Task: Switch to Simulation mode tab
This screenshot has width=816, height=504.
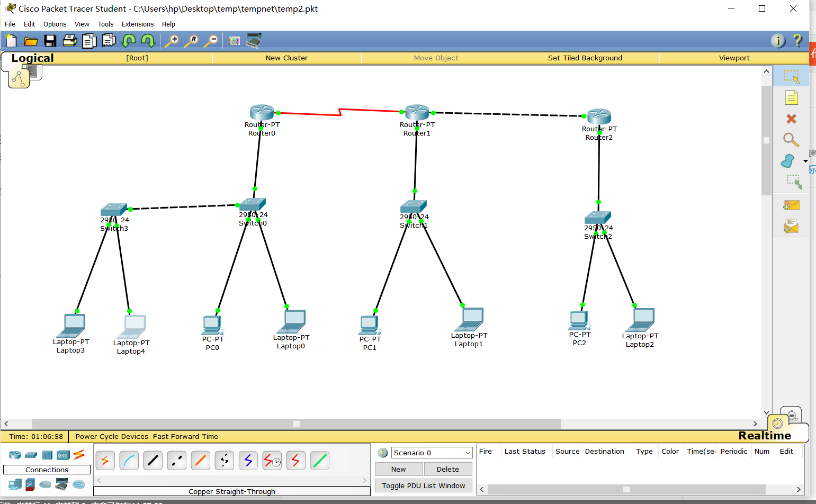Action: pos(792,415)
